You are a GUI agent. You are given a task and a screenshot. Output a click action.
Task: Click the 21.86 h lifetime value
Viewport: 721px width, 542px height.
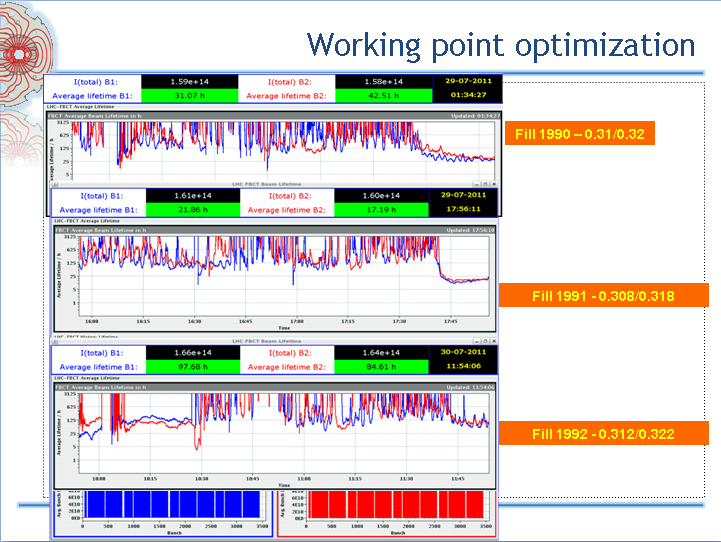[193, 210]
